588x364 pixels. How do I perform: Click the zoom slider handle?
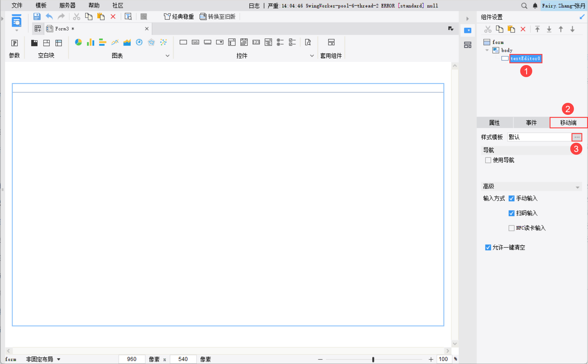[x=373, y=359]
